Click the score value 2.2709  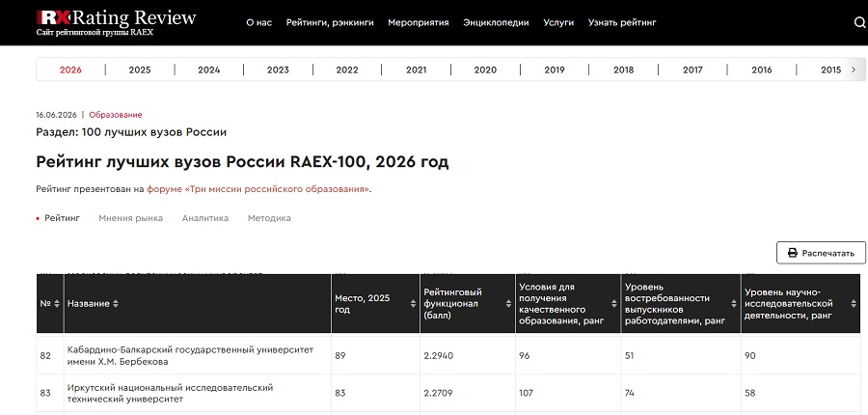point(439,393)
